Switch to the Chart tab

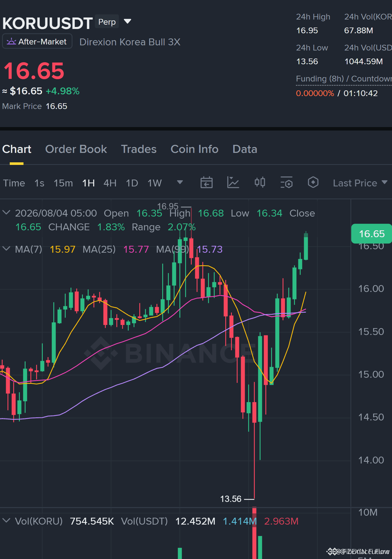[17, 149]
